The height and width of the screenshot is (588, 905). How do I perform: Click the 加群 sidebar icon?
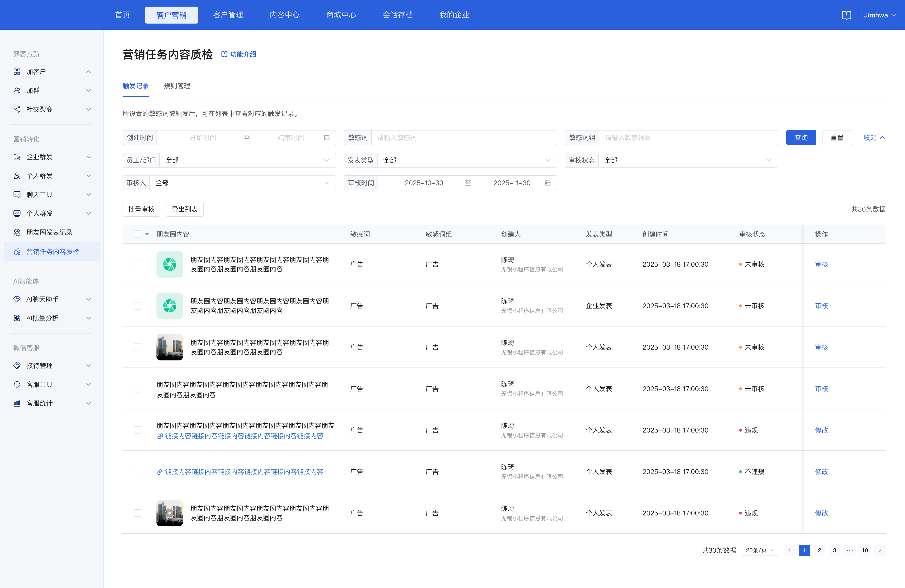(x=17, y=90)
